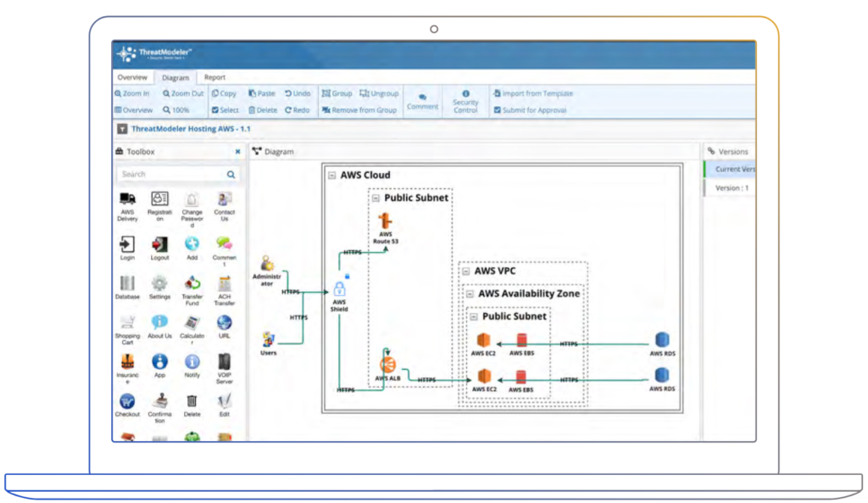Pick the Registration toolbox icon

pos(159,198)
